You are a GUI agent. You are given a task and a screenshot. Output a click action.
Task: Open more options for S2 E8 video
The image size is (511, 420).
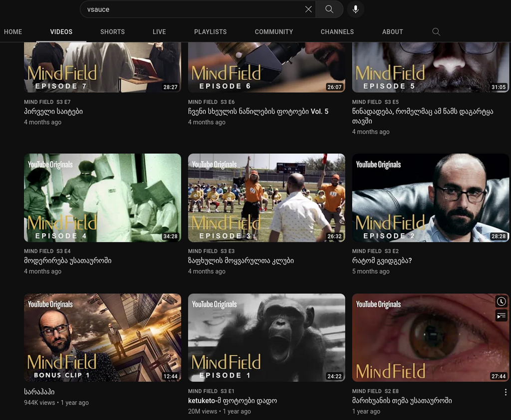506,392
